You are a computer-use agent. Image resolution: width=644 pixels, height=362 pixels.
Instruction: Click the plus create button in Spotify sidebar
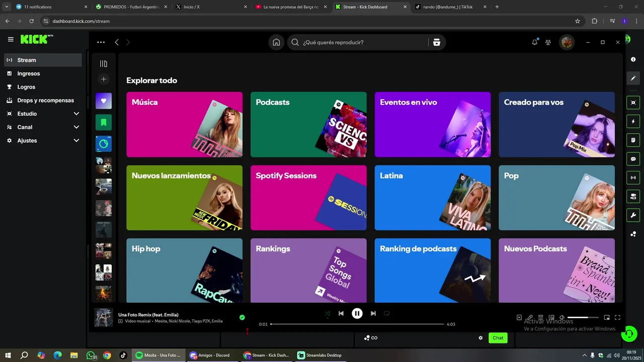[104, 79]
